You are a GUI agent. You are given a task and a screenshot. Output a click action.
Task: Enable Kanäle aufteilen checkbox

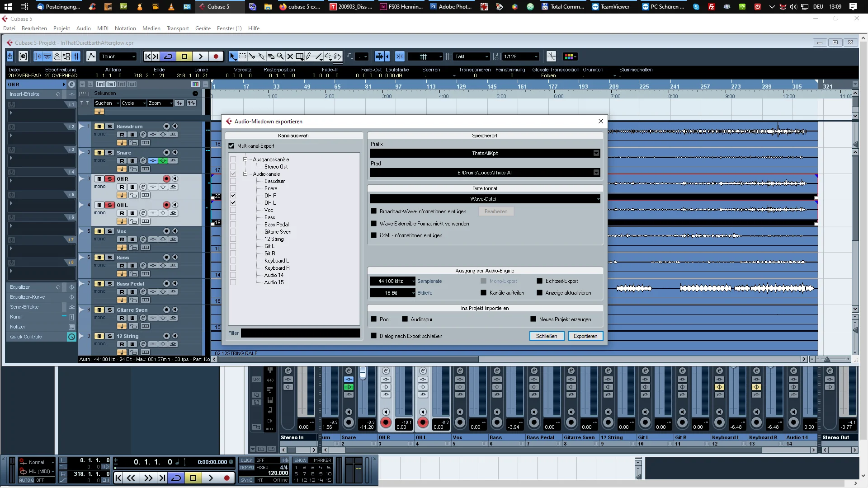click(x=483, y=293)
